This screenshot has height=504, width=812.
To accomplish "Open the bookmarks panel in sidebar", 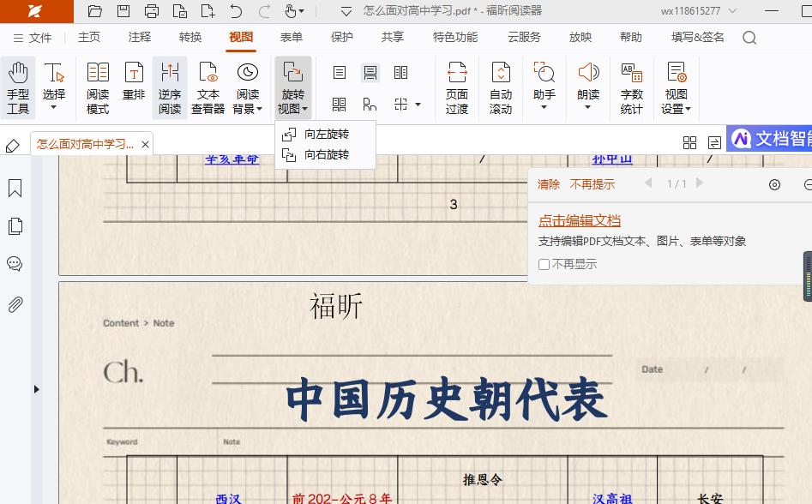I will click(15, 189).
